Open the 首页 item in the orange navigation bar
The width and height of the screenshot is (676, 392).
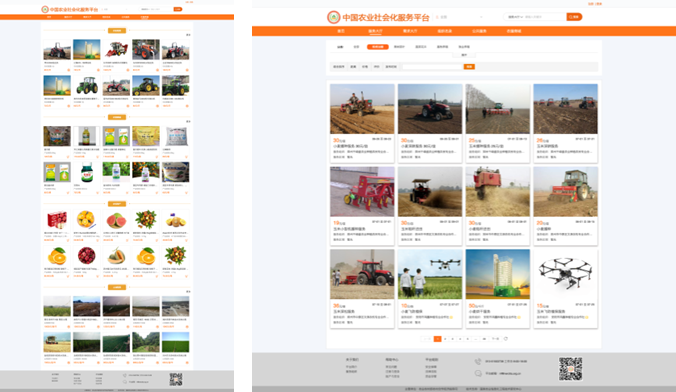[341, 31]
